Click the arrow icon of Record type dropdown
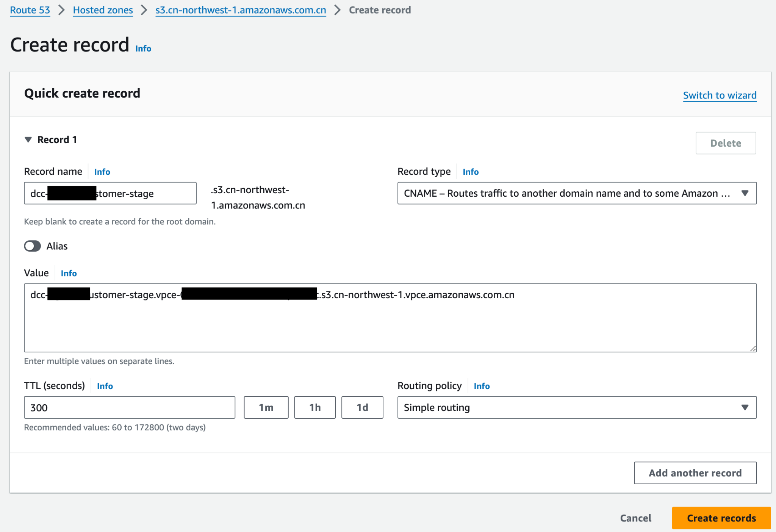The height and width of the screenshot is (532, 776). click(x=745, y=193)
